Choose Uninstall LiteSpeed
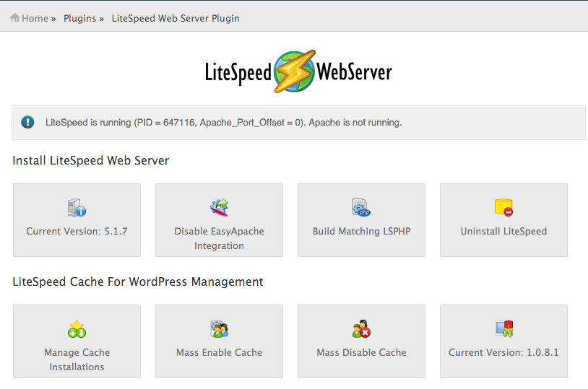588x389 pixels. [x=503, y=220]
